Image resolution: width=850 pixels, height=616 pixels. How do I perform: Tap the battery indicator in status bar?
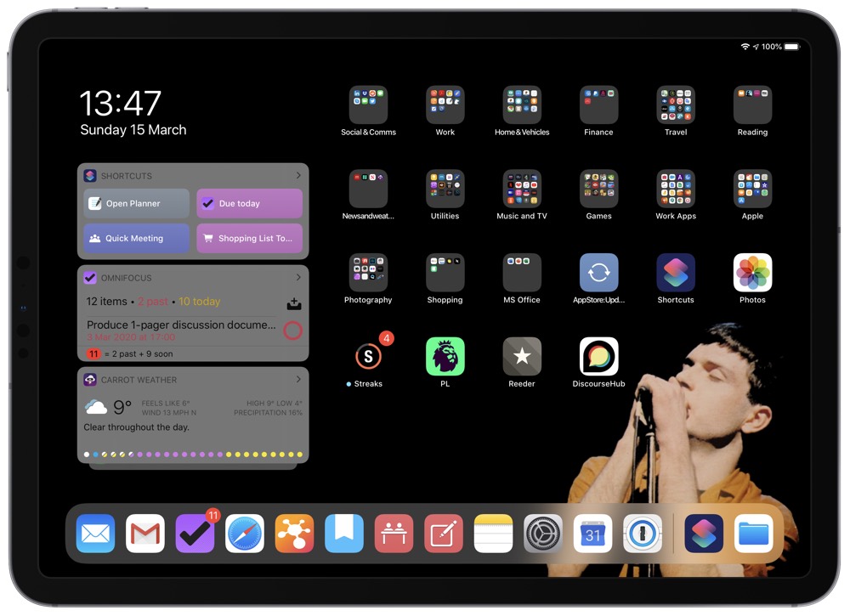[x=791, y=47]
